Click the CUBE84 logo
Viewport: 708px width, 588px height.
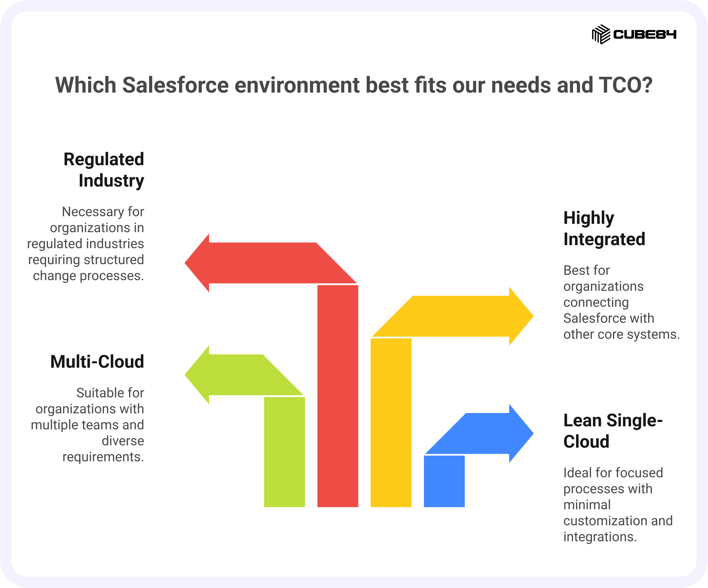click(634, 34)
